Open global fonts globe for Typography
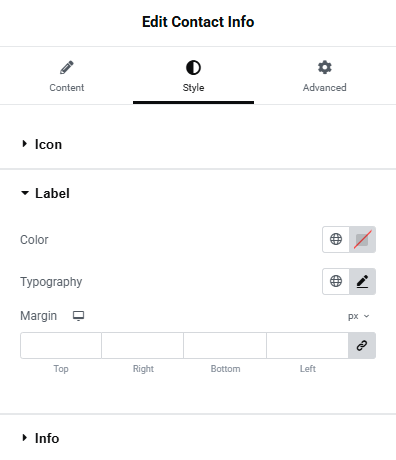 click(x=336, y=281)
